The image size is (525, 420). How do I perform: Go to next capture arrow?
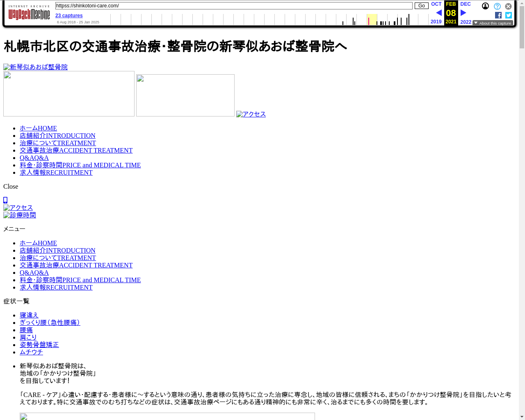click(x=463, y=13)
